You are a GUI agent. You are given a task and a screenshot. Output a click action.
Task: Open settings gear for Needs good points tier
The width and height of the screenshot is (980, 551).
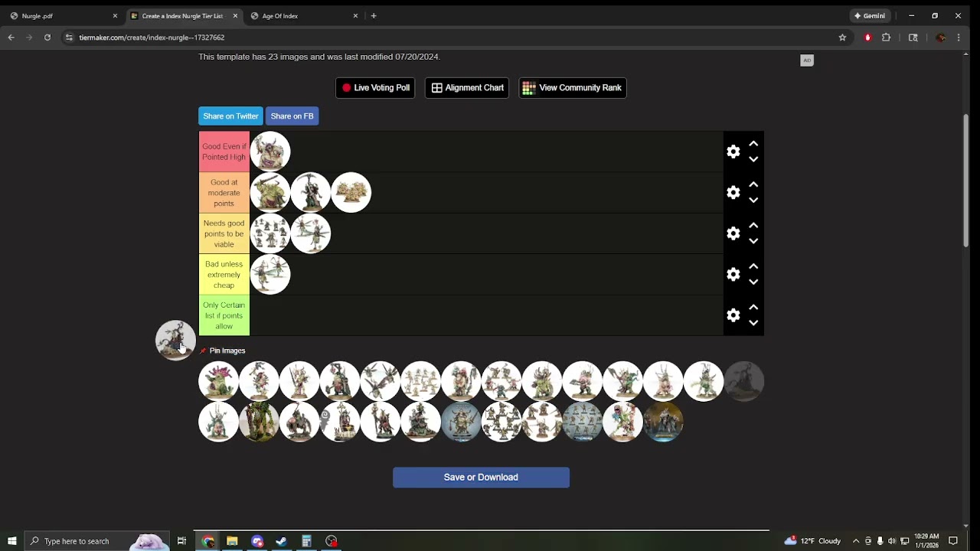(733, 233)
